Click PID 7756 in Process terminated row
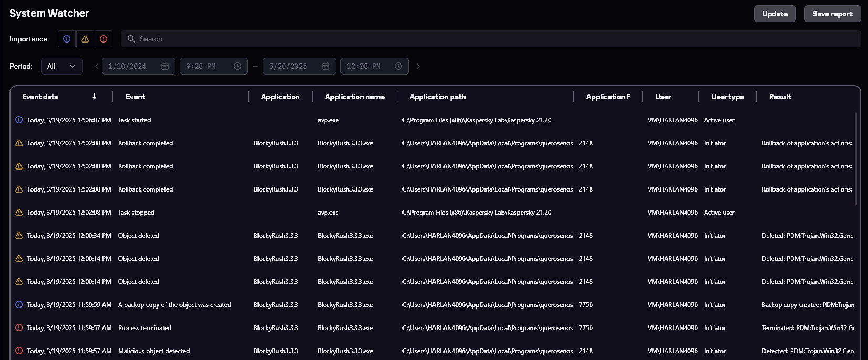This screenshot has width=868, height=360. pyautogui.click(x=586, y=328)
